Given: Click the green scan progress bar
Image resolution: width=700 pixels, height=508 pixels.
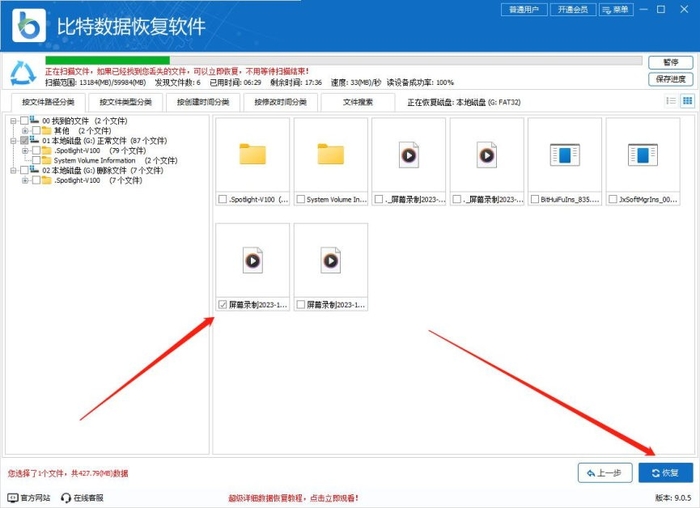Looking at the screenshot, I should (x=340, y=61).
